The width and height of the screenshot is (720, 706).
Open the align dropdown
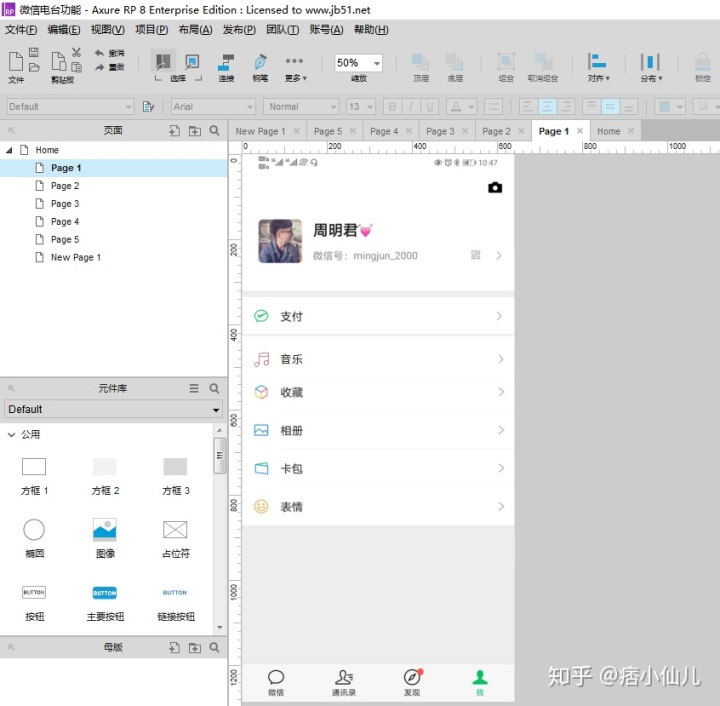(x=598, y=67)
